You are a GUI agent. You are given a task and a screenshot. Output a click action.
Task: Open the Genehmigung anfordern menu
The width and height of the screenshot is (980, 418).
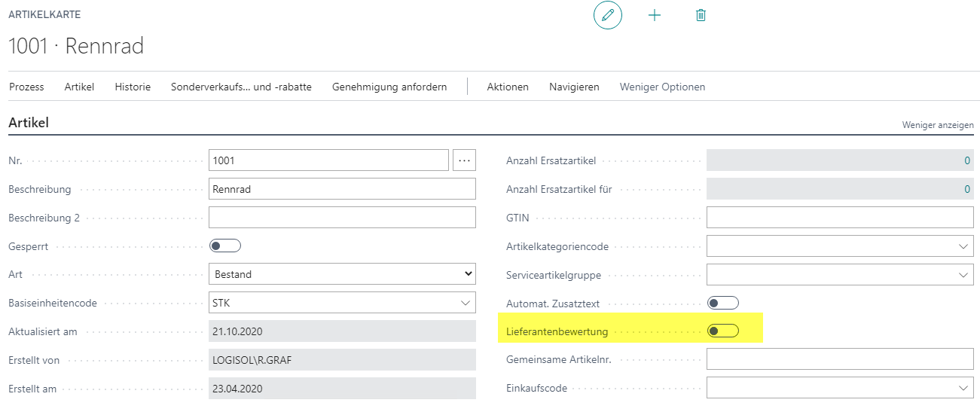click(x=389, y=87)
